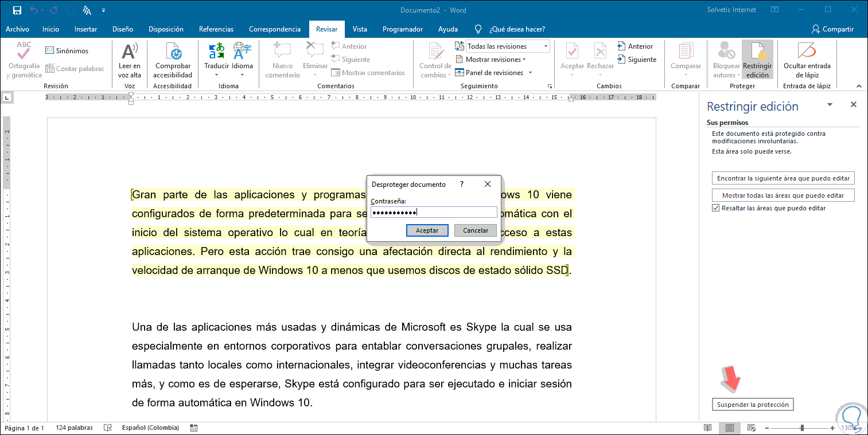Click Mostrar comentarios
The height and width of the screenshot is (435, 868).
pos(368,73)
